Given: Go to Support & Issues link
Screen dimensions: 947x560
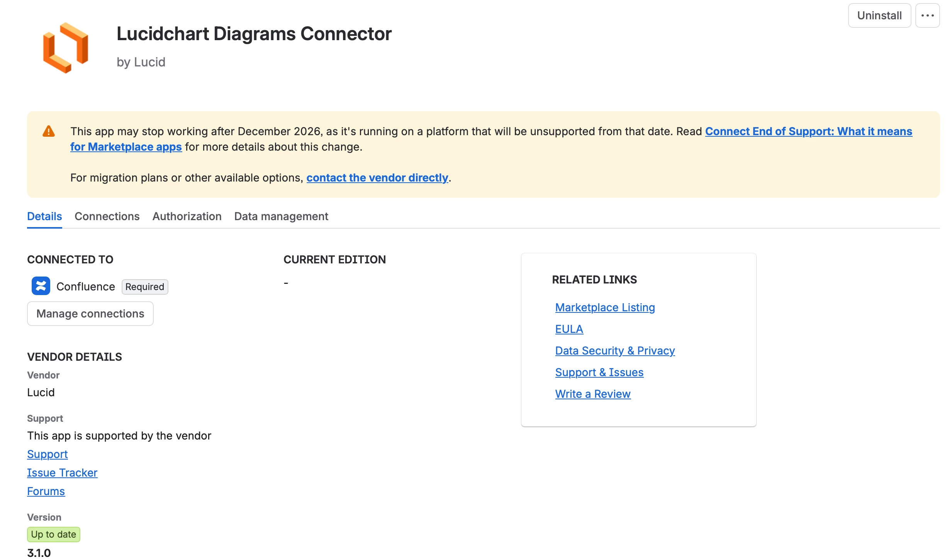Looking at the screenshot, I should (599, 372).
